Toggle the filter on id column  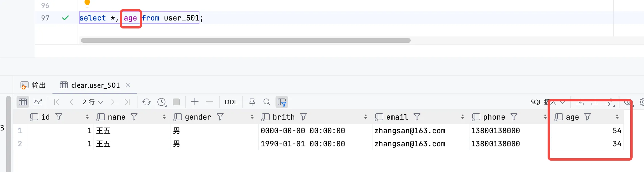[59, 117]
